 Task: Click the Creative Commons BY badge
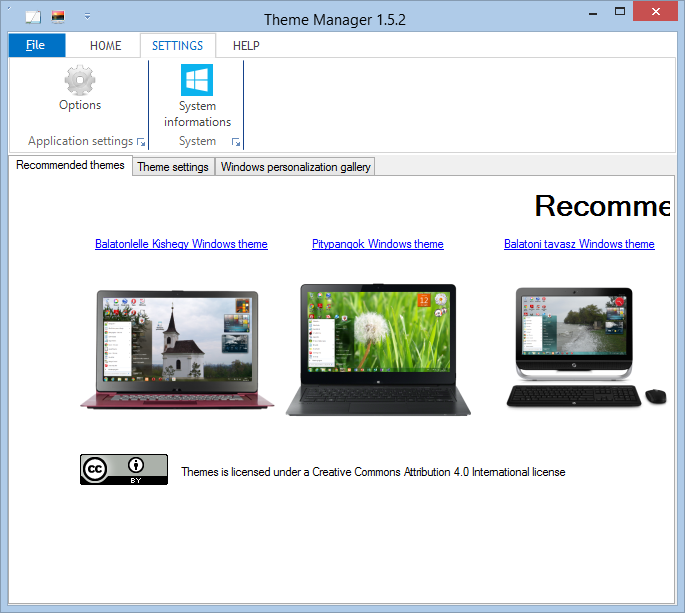click(124, 469)
